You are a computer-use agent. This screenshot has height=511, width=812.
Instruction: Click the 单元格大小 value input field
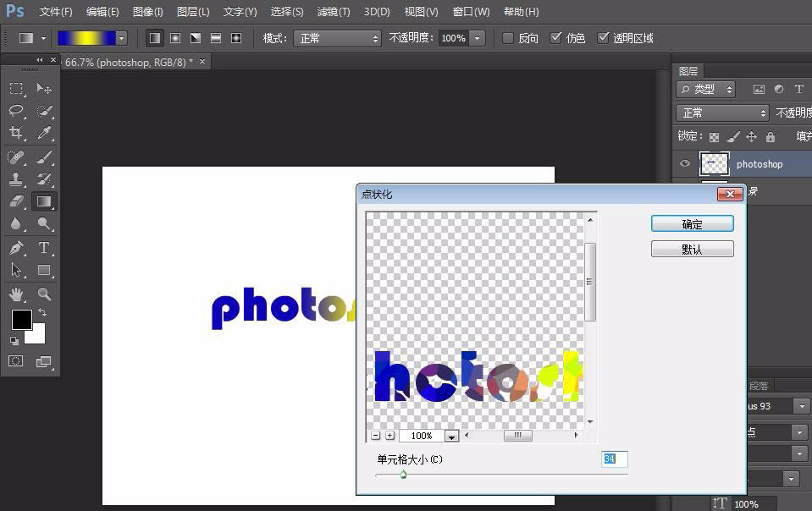coord(614,459)
